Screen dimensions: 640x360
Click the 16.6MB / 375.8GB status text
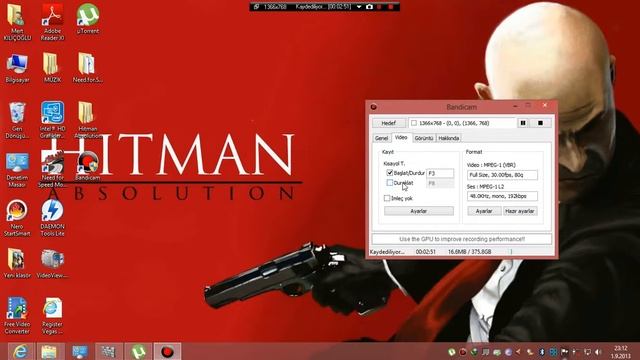coord(469,252)
